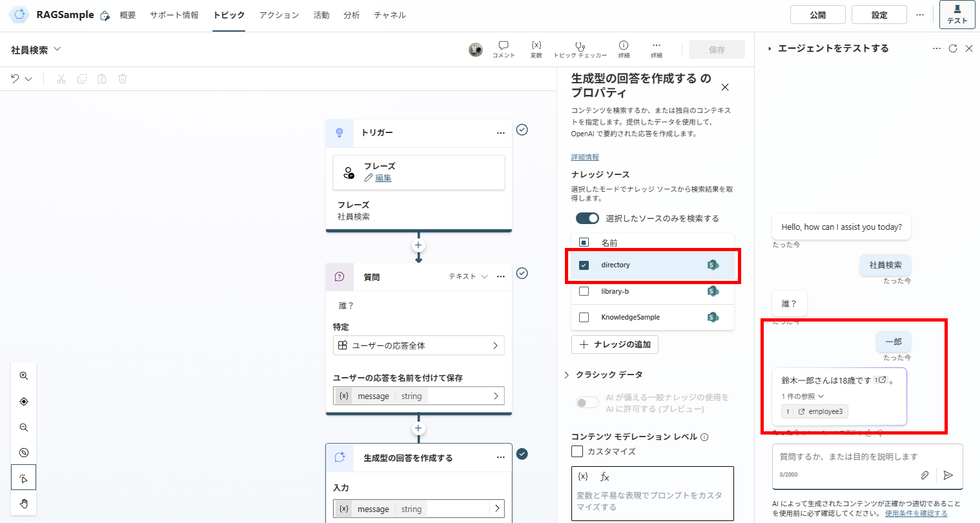The height and width of the screenshot is (523, 980).
Task: Check the library-b knowledge source
Action: pyautogui.click(x=584, y=291)
